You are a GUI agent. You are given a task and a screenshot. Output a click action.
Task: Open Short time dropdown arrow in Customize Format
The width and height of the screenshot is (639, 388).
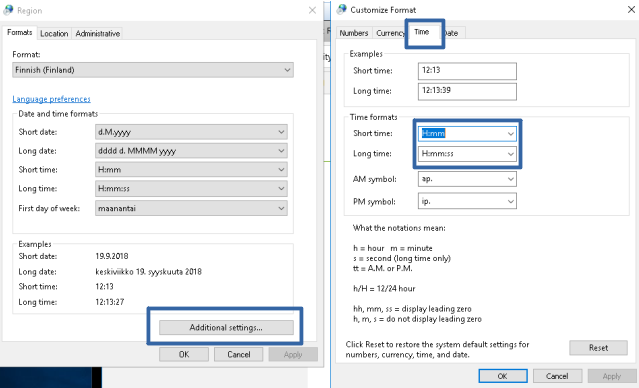click(x=511, y=134)
